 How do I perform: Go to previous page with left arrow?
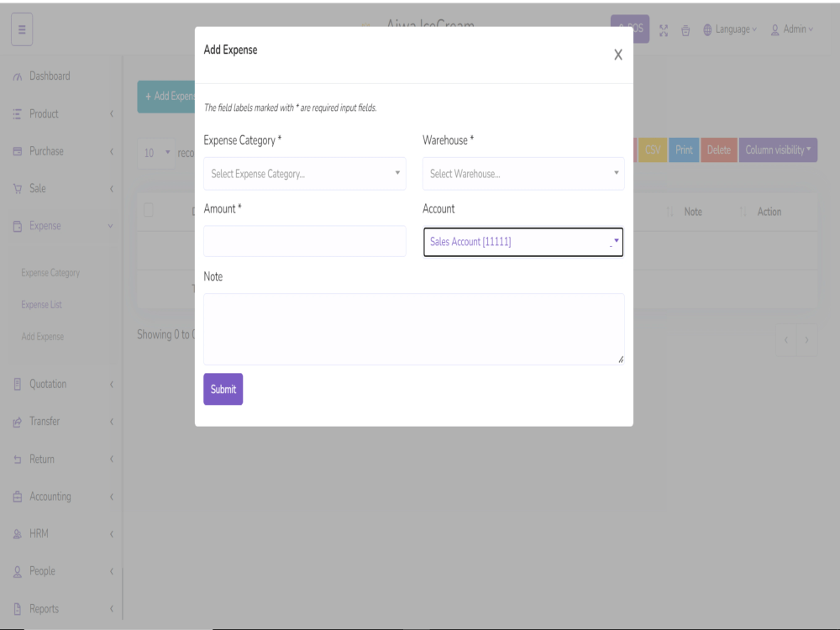click(x=786, y=339)
